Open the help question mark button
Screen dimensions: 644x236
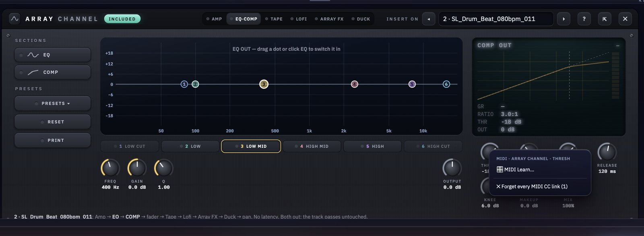(x=584, y=19)
